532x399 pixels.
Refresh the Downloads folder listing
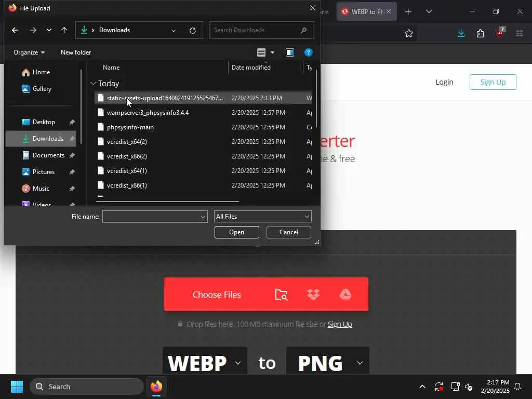click(x=193, y=31)
